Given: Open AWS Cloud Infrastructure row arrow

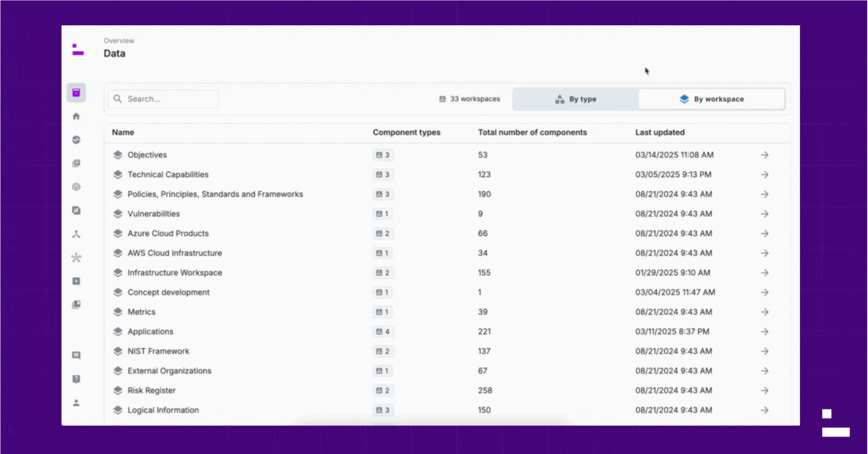Looking at the screenshot, I should tap(765, 253).
